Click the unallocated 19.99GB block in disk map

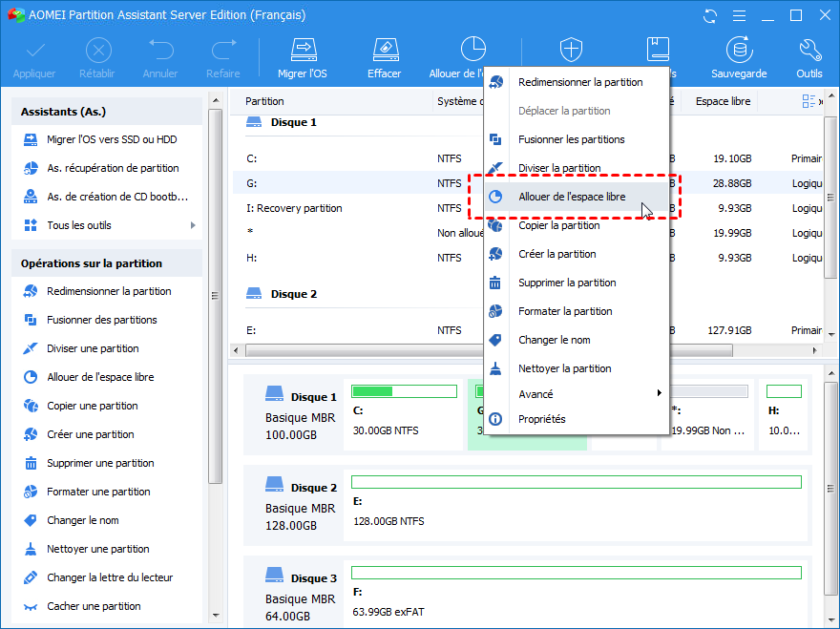707,414
